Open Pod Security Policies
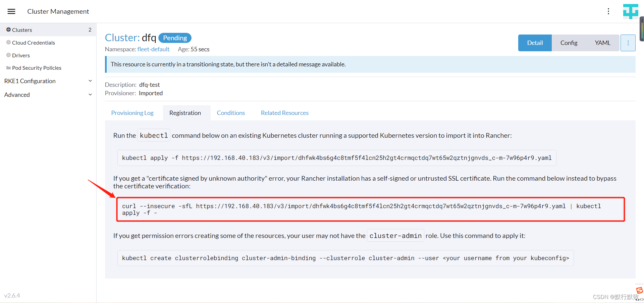This screenshot has height=303, width=644. (37, 68)
